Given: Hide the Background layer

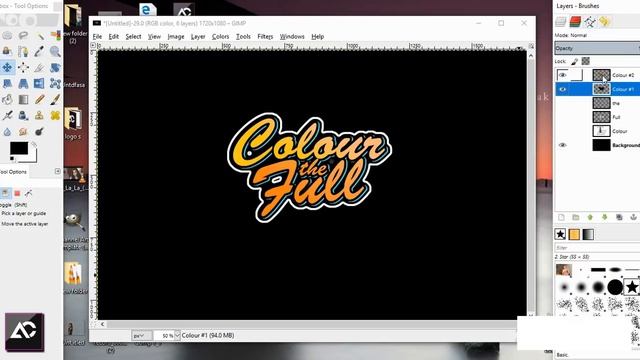Looking at the screenshot, I should tap(562, 145).
